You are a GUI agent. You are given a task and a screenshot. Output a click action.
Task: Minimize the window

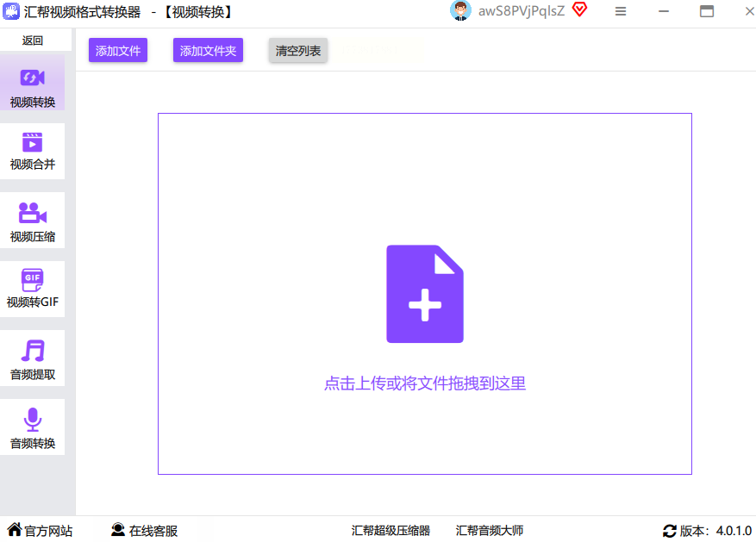tap(664, 11)
